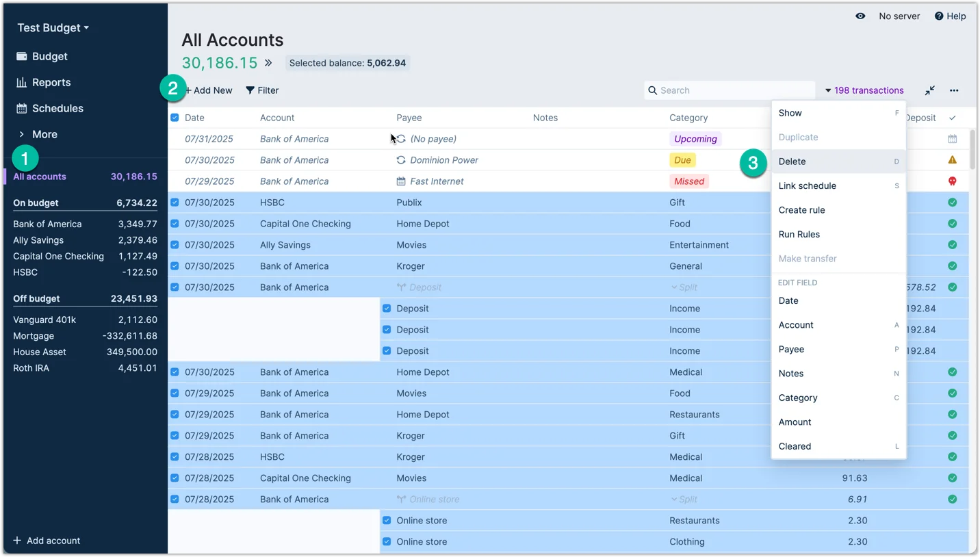Viewport: 980px width, 557px height.
Task: Click the red skull icon marking the missed transaction
Action: click(952, 181)
